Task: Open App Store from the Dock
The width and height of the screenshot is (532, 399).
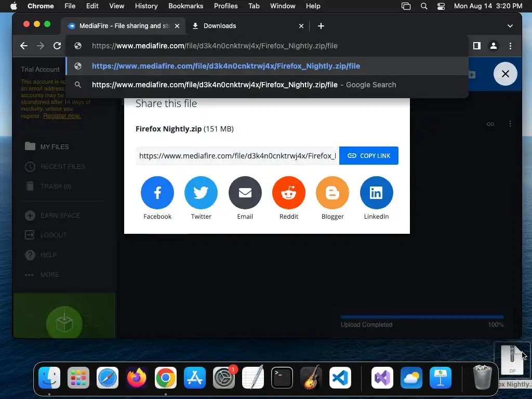Action: [x=195, y=378]
